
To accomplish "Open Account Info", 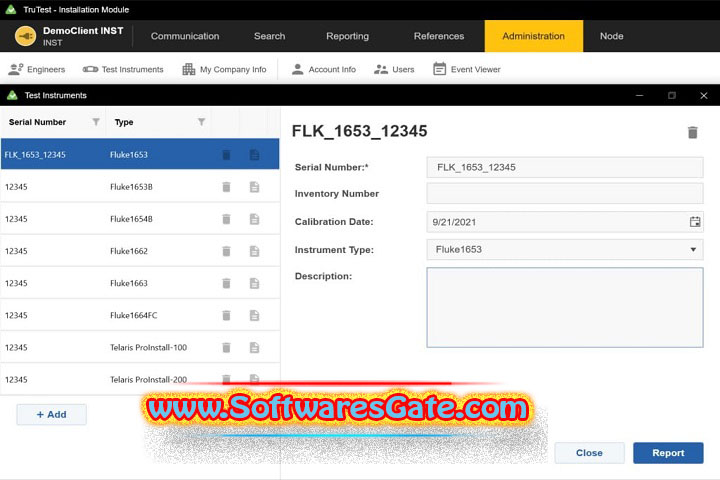I will click(323, 69).
